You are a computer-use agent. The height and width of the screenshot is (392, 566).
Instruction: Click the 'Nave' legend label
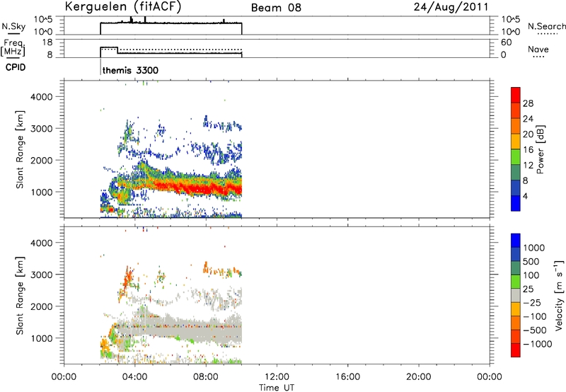tap(538, 50)
